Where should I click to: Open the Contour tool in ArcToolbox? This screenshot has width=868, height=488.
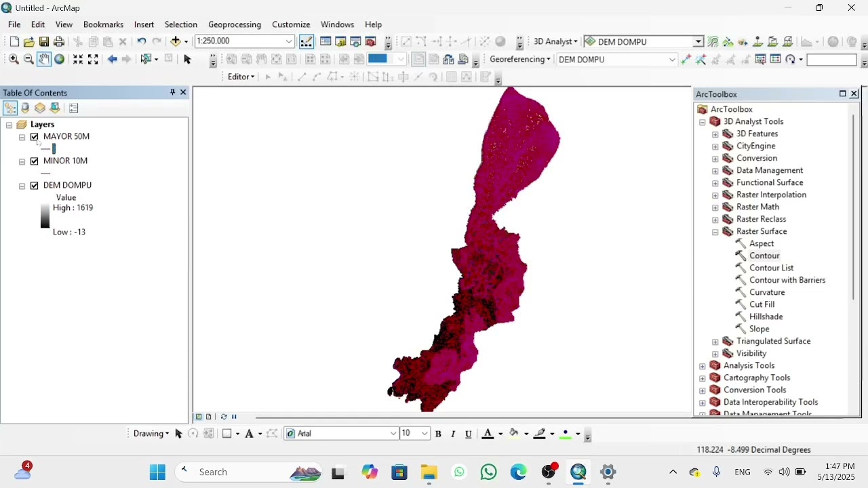(764, 256)
